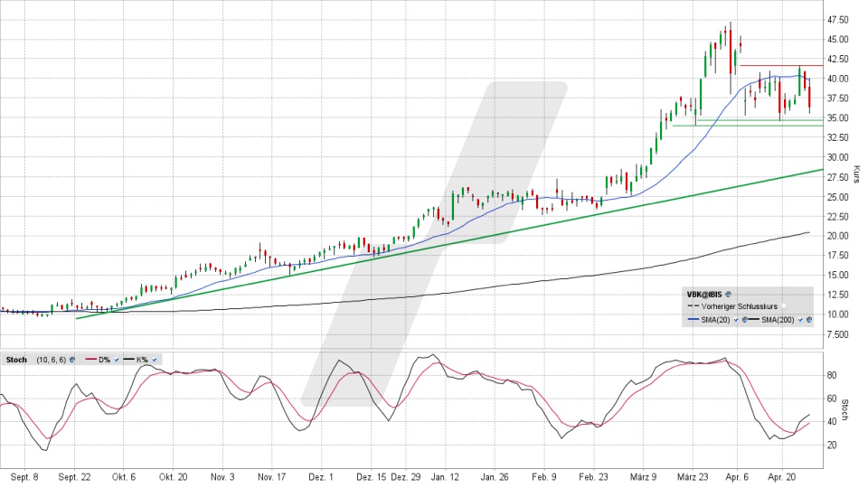Open settings icon next to VBK@IBIS
This screenshot has width=868, height=488.
[728, 295]
